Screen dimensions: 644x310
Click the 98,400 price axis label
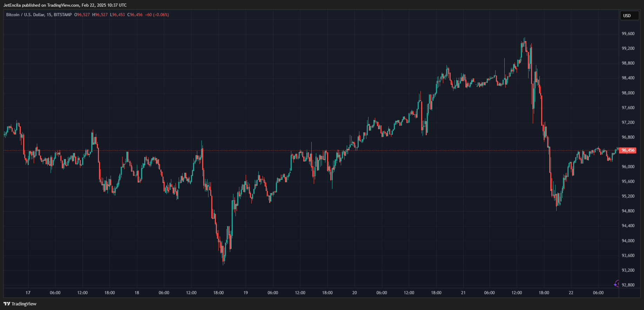628,78
